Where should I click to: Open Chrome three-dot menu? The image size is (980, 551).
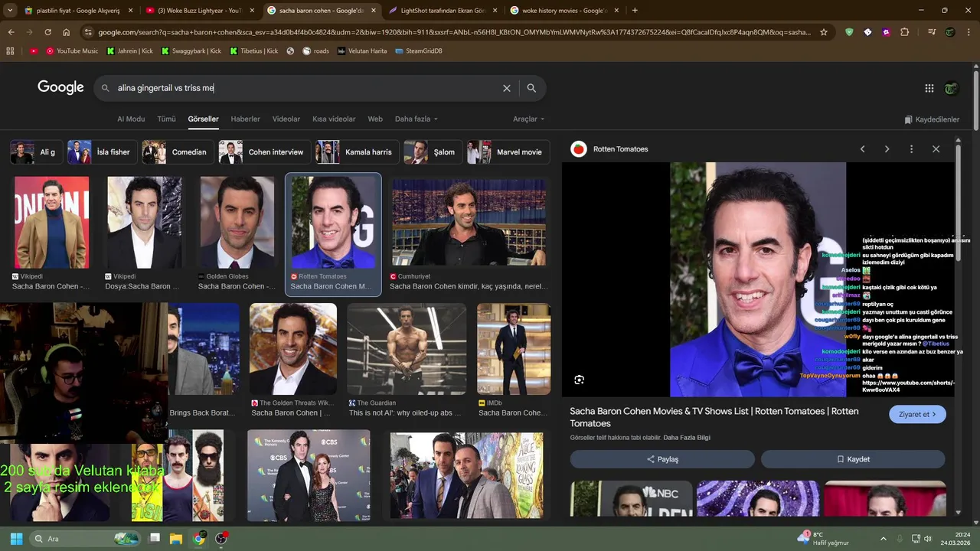click(969, 32)
